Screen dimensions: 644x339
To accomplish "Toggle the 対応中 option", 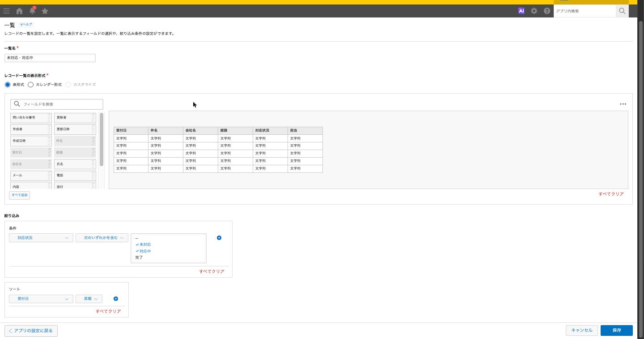I will [145, 251].
